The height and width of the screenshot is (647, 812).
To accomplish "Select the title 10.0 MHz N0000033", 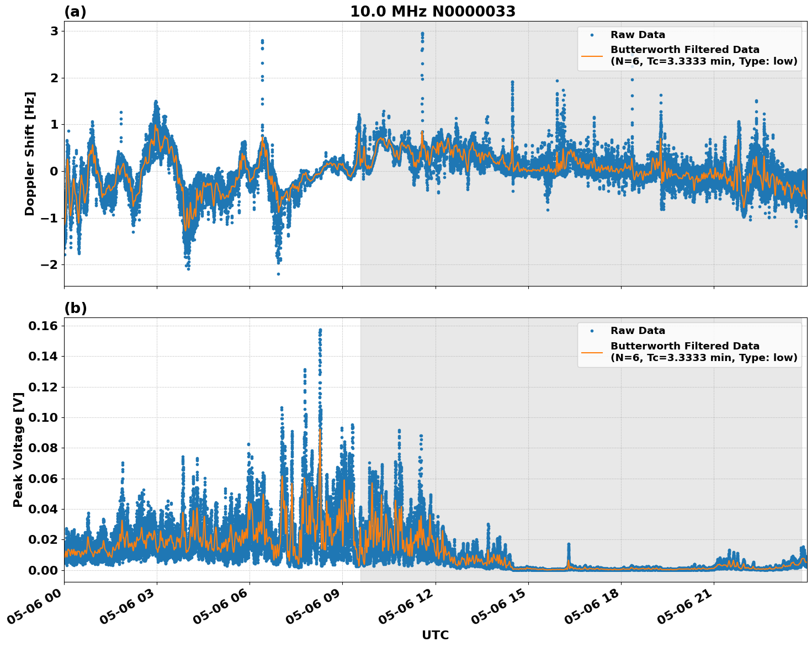I will click(x=433, y=10).
